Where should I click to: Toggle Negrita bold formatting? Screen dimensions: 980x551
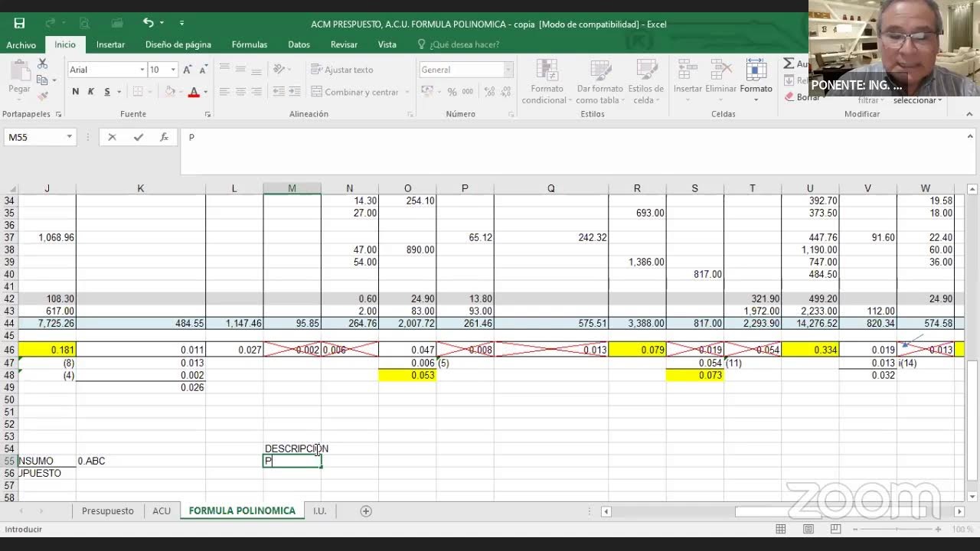tap(75, 92)
